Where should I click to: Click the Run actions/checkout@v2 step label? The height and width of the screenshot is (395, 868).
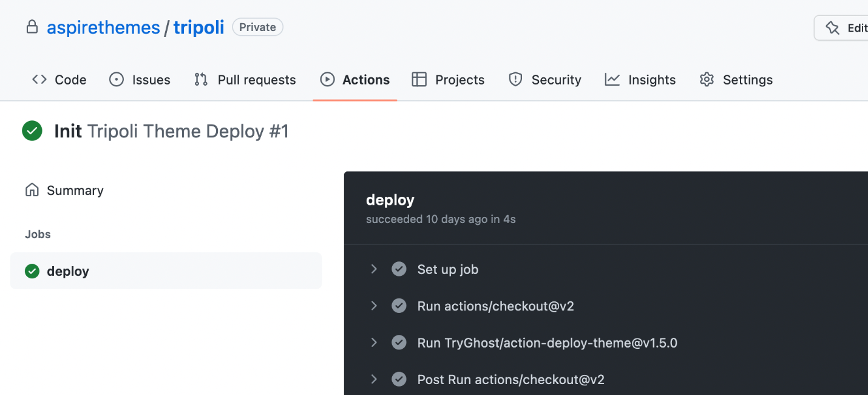496,306
